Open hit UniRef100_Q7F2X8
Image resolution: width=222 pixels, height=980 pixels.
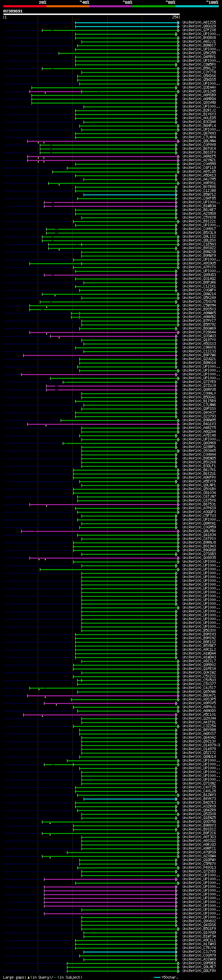tap(199, 30)
